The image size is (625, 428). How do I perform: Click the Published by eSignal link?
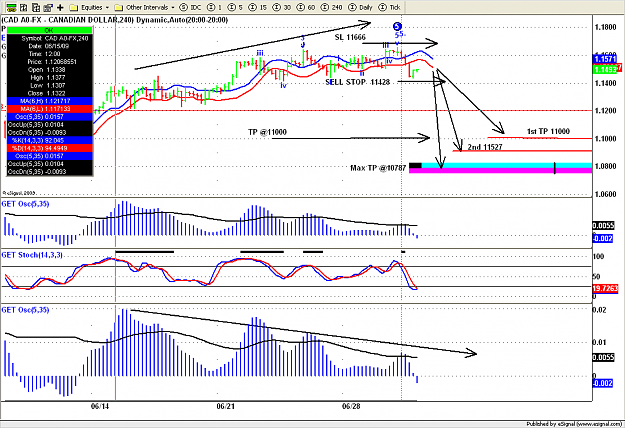click(x=574, y=424)
